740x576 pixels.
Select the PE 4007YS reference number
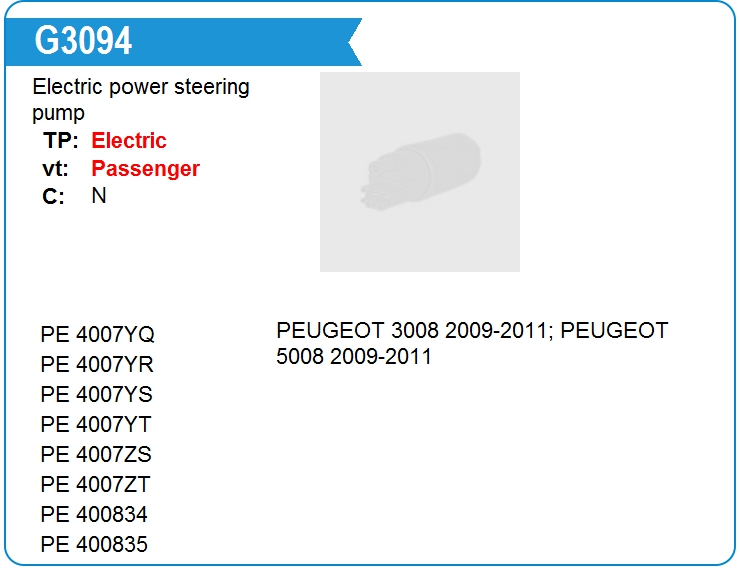pos(97,394)
